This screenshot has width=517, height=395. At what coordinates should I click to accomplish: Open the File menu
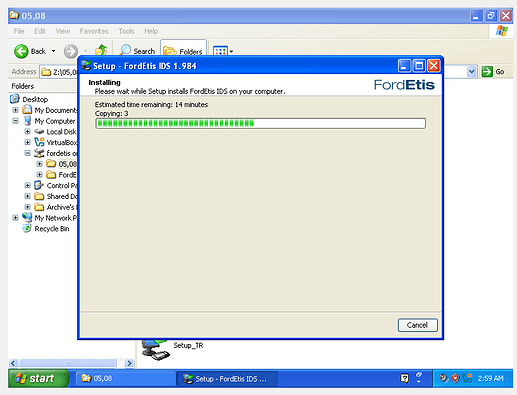click(x=19, y=31)
